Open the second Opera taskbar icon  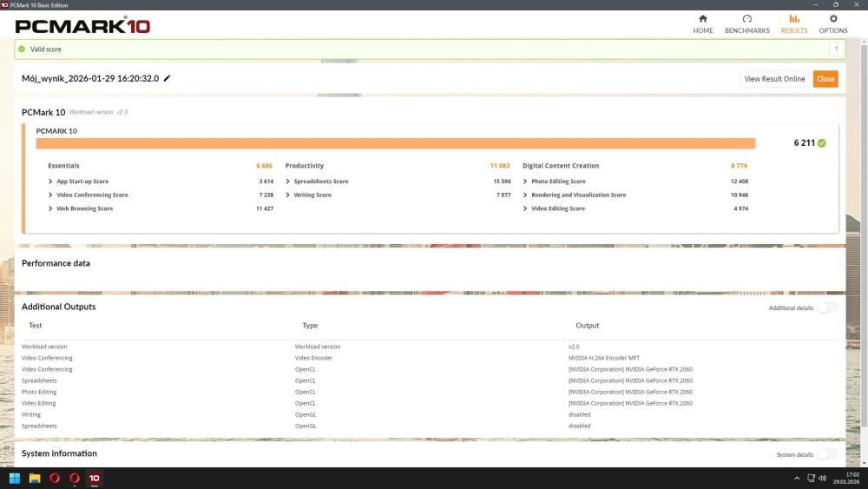point(74,478)
